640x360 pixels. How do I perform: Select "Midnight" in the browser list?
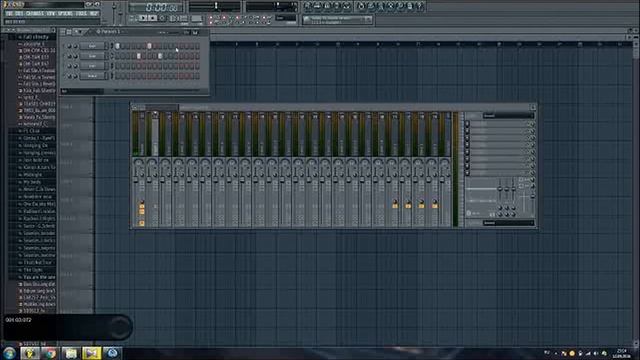33,175
